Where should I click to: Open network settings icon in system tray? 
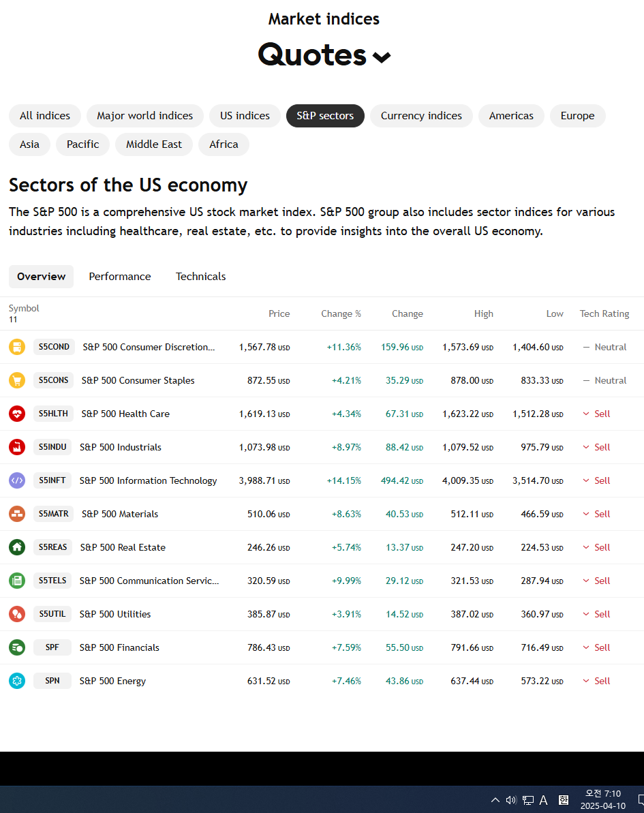click(x=528, y=800)
